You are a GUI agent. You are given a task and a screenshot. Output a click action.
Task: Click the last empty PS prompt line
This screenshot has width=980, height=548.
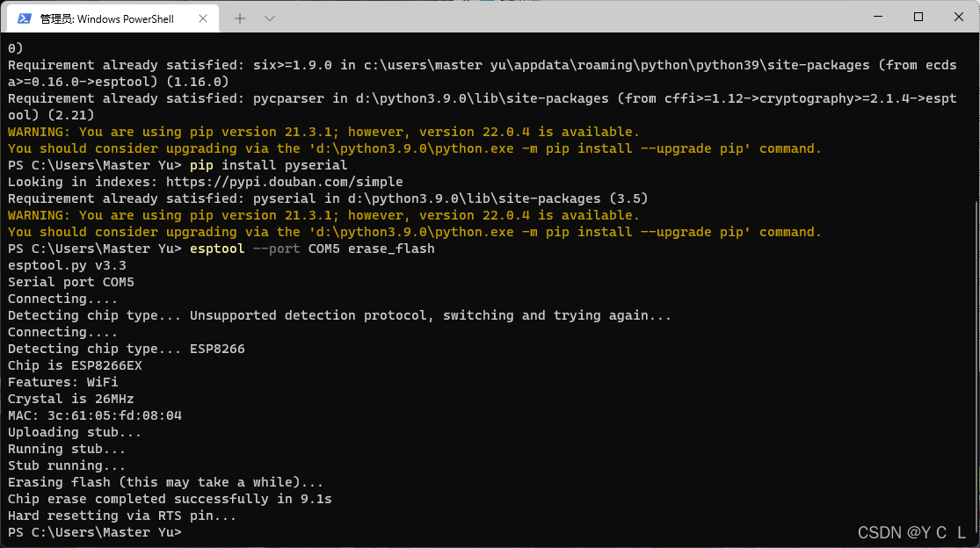95,532
